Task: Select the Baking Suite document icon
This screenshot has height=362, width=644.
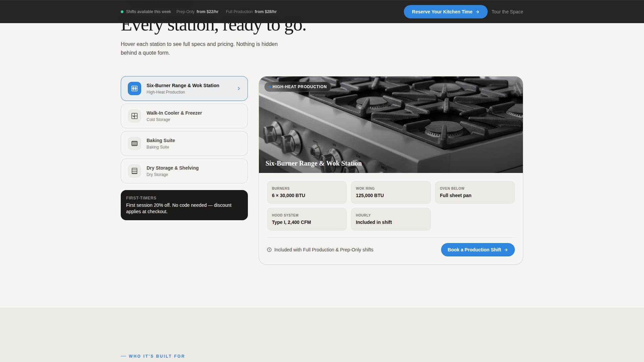Action: [134, 143]
